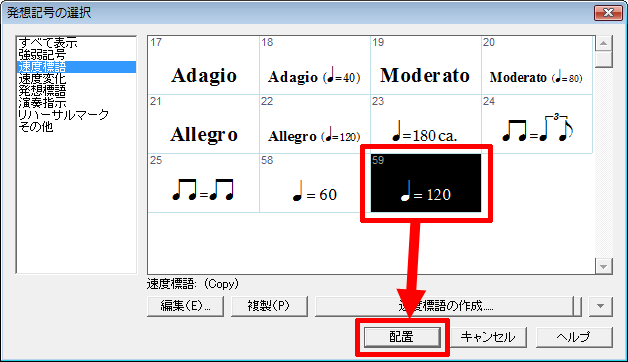This screenshot has width=628, height=362.
Task: Select highlighted quarter note equals 120 marking
Action: pyautogui.click(x=426, y=183)
